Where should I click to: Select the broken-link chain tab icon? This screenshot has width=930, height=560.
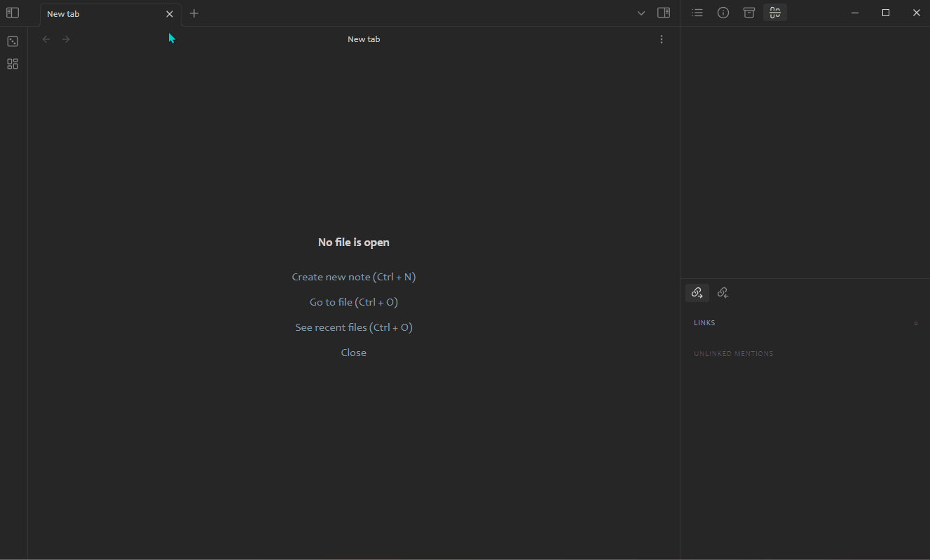[775, 13]
